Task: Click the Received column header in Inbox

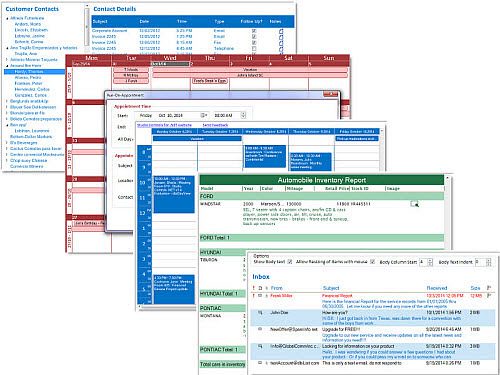Action: (x=437, y=288)
